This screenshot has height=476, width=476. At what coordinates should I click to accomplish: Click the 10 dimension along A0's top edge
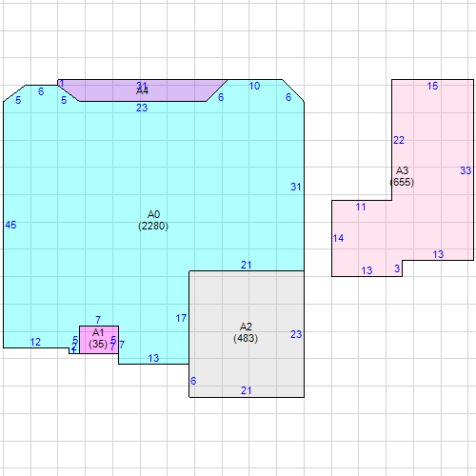254,86
